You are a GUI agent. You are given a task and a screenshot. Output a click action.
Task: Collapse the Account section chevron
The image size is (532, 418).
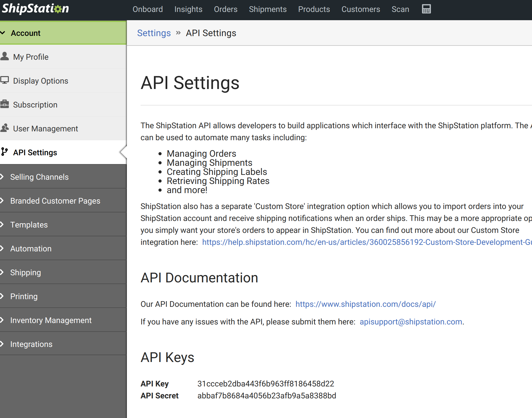(x=3, y=33)
